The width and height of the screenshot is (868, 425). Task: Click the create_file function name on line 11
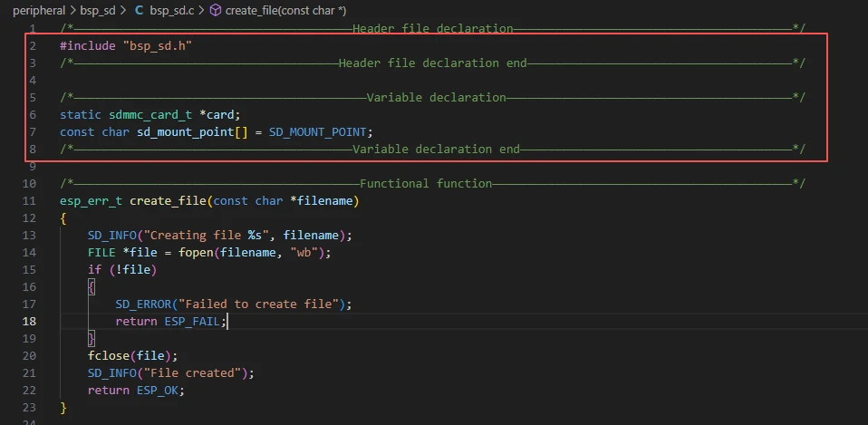tap(168, 200)
